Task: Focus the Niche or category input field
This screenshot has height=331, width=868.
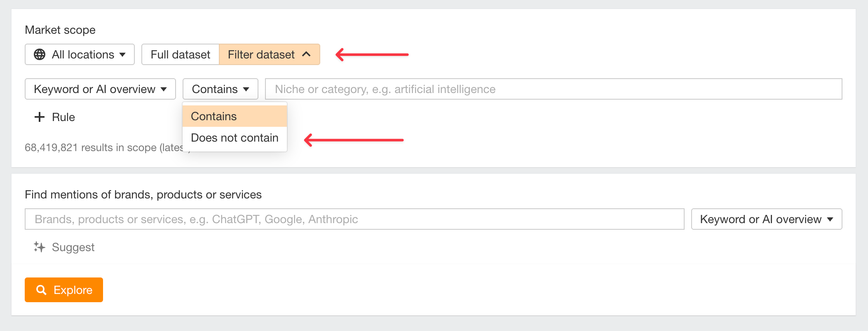Action: (x=554, y=89)
